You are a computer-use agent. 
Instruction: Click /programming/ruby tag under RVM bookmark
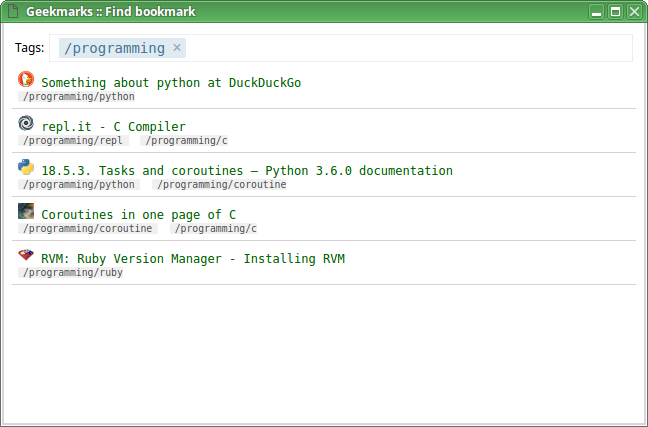tap(72, 273)
